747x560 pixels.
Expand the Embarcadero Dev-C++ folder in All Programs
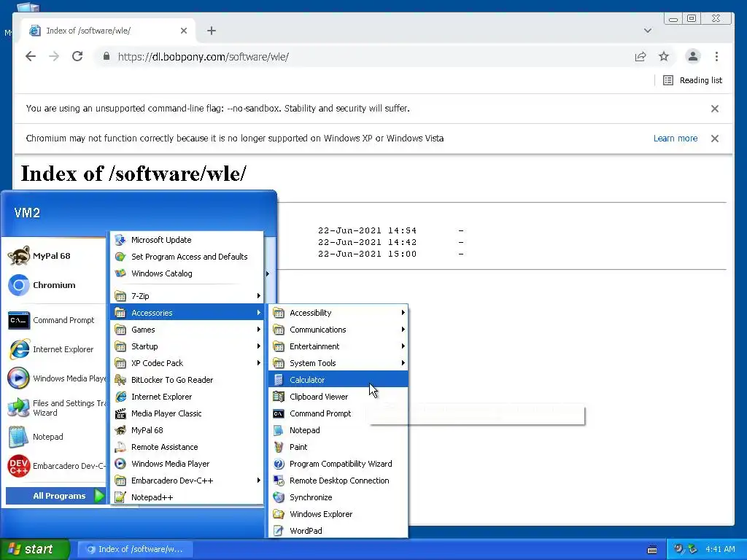point(187,481)
